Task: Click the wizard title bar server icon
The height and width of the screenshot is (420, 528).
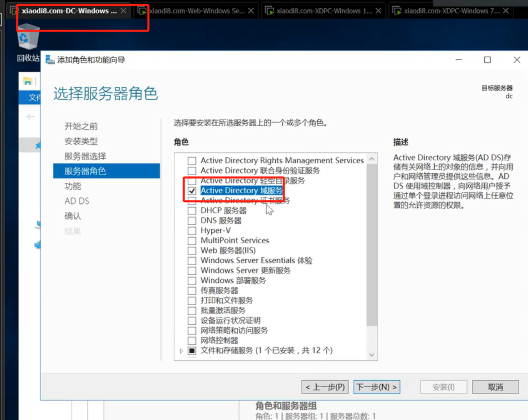Action: point(50,60)
